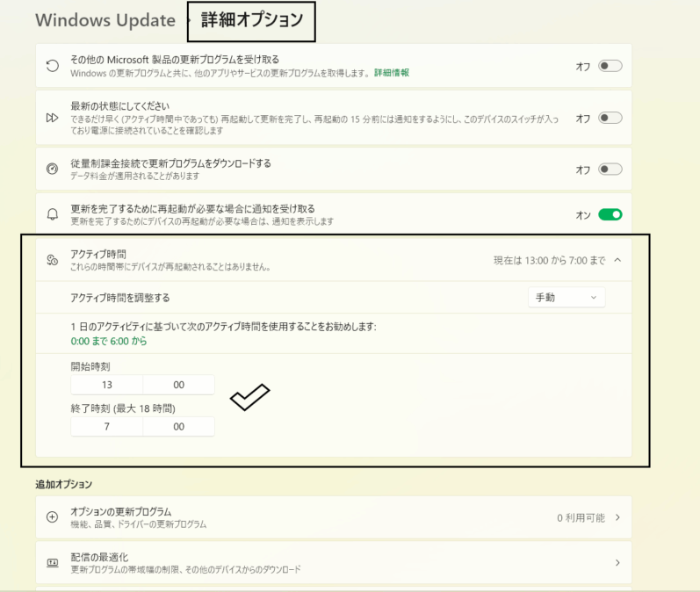Select the end hour field showing 7
This screenshot has height=592, width=700.
coord(106,427)
